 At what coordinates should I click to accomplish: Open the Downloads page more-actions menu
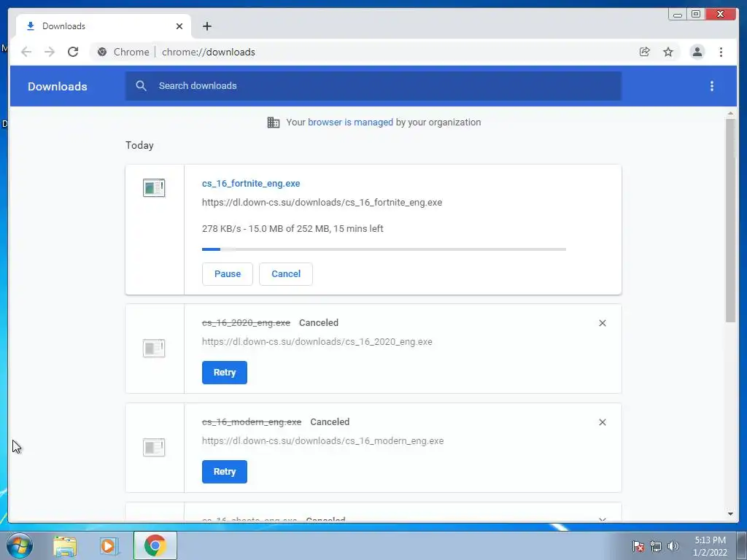712,86
